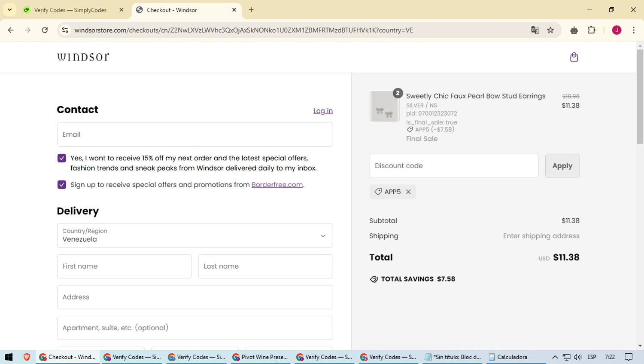This screenshot has width=644, height=364.
Task: Switch to the Checkout - Wind... taskbar window
Action: pyautogui.click(x=67, y=357)
